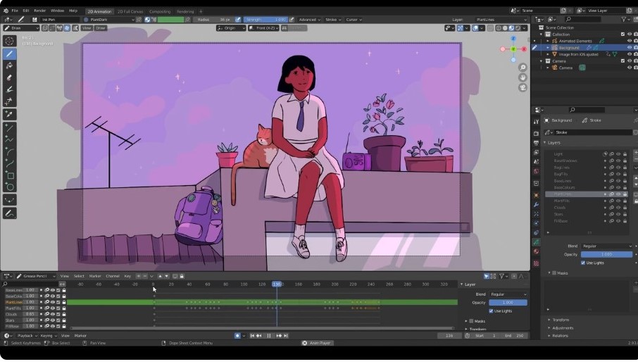This screenshot has width=638, height=364.
Task: Select the Line tool
Action: coord(10,127)
